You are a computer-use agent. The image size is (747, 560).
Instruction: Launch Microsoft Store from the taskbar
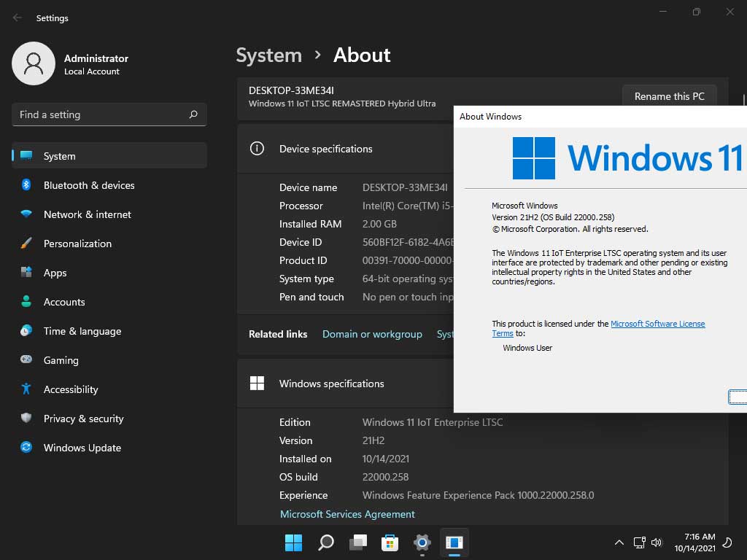tap(390, 542)
